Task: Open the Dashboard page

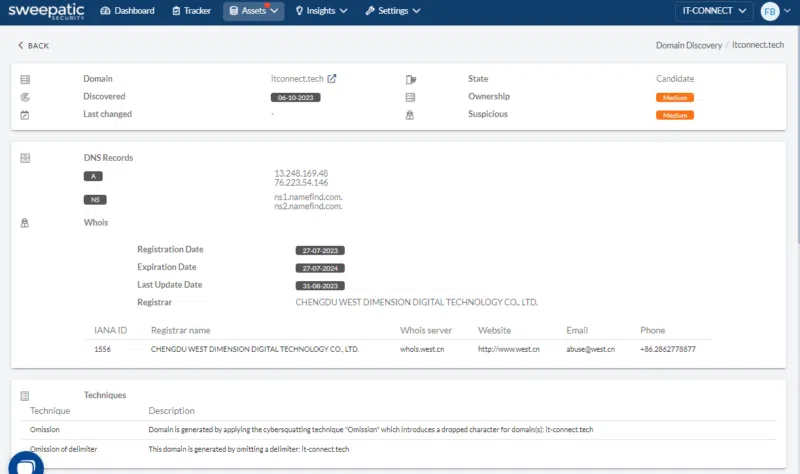Action: [128, 11]
